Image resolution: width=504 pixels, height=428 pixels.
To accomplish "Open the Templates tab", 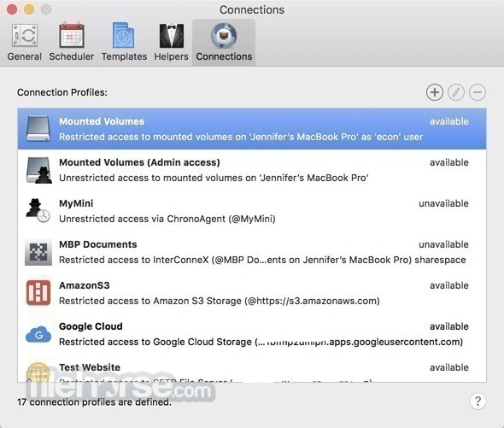I will coord(124,43).
